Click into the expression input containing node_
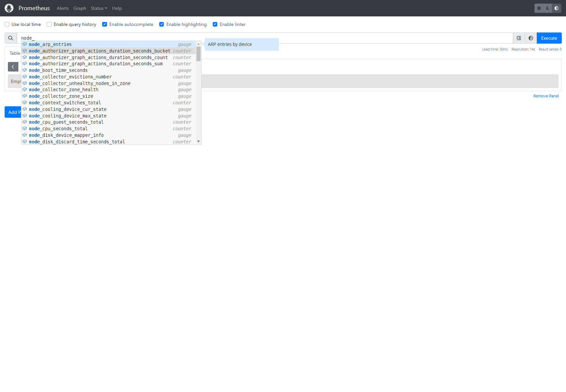This screenshot has width=566, height=392. (265, 38)
